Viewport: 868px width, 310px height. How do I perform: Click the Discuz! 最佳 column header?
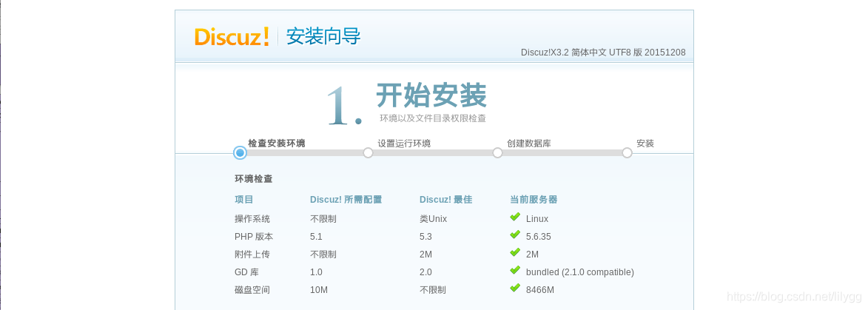point(445,200)
